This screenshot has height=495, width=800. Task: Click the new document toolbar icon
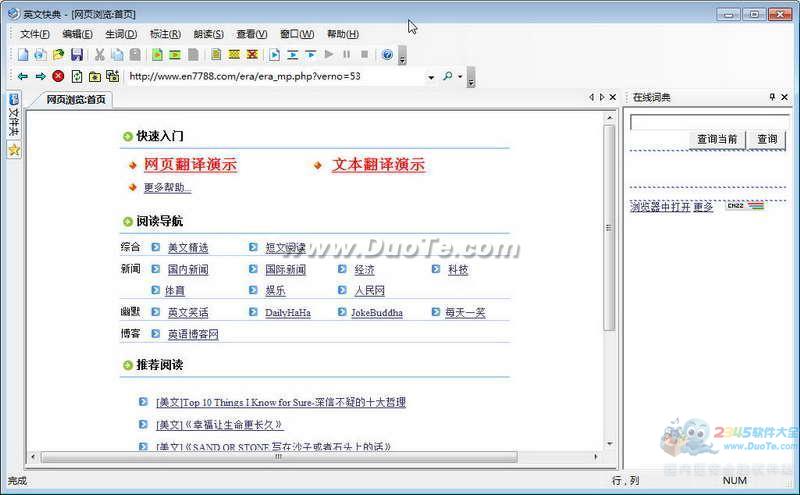point(22,55)
